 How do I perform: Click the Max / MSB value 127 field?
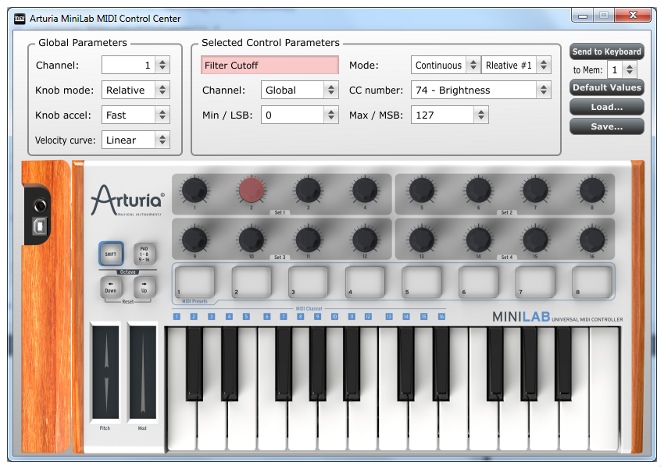(442, 115)
